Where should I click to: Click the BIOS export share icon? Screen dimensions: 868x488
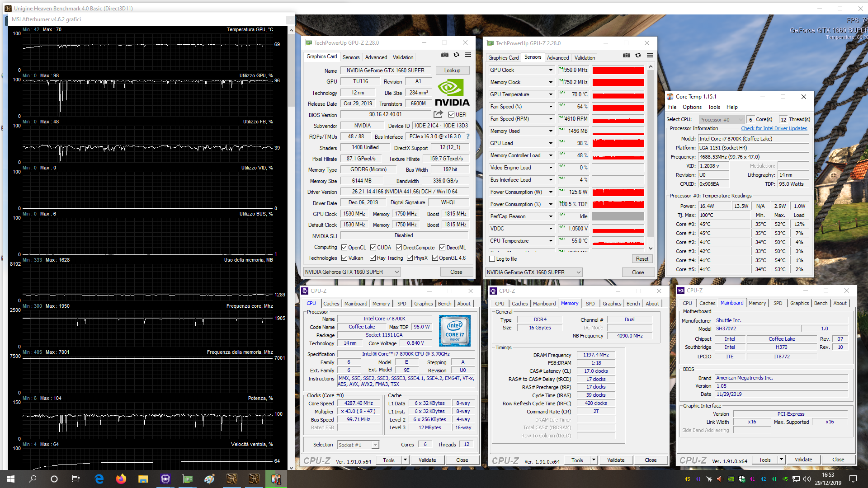438,114
